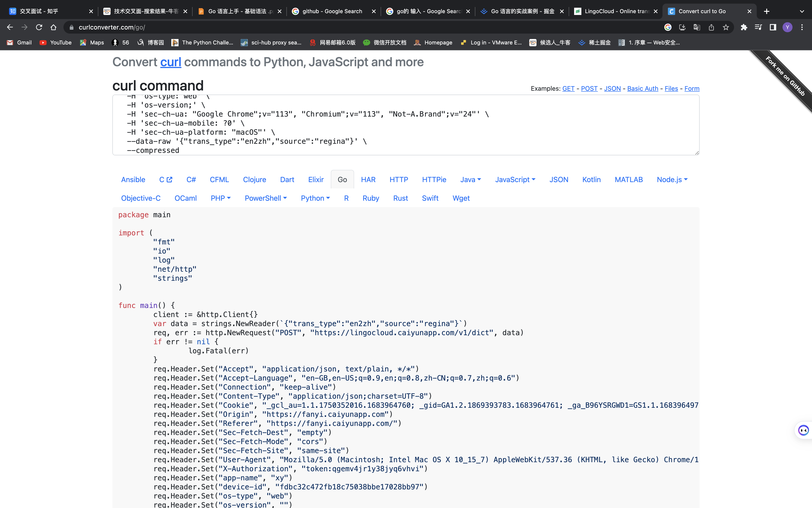The image size is (812, 508).
Task: Click the share page icon
Action: click(711, 27)
